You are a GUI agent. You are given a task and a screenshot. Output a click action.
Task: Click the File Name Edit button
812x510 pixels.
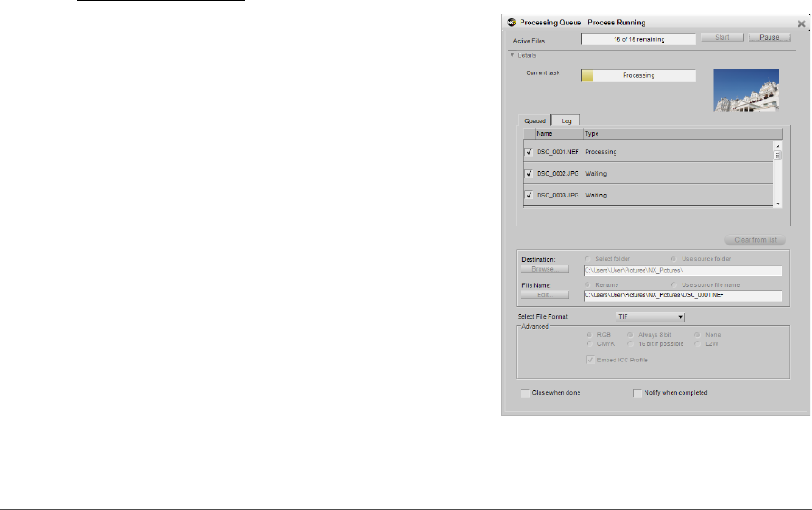click(x=545, y=295)
